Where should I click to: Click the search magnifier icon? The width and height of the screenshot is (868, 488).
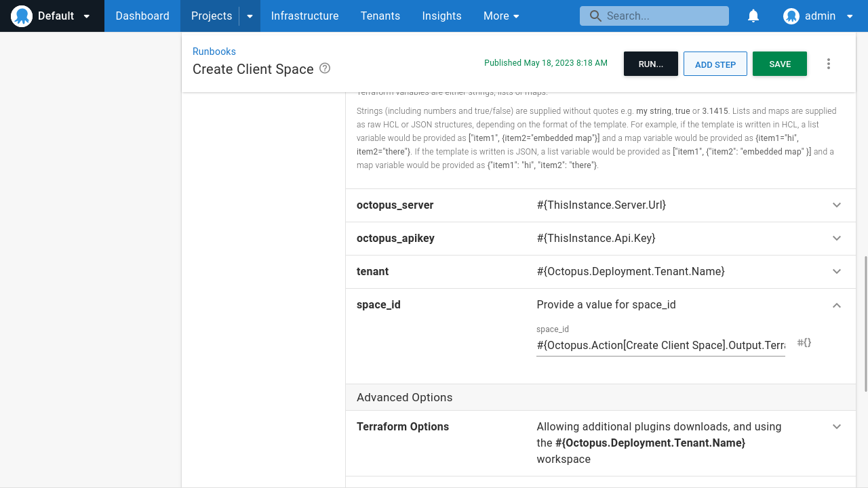coord(595,16)
